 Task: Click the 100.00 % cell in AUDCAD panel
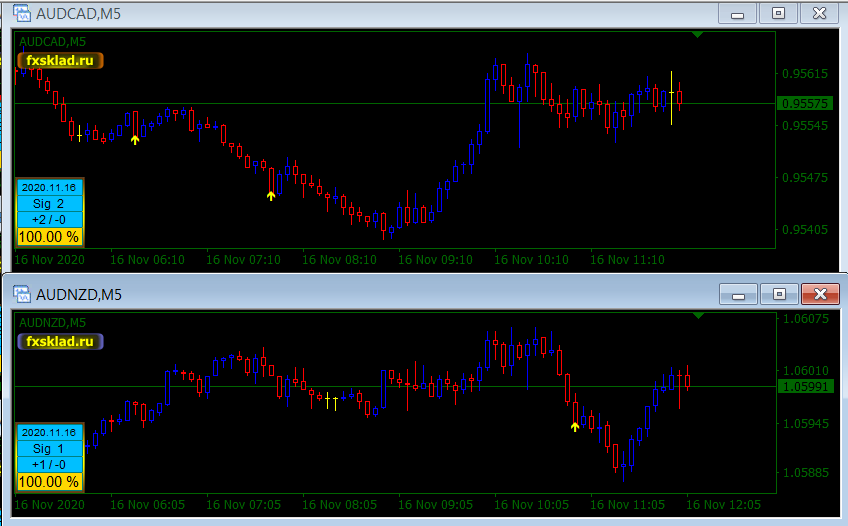click(49, 237)
